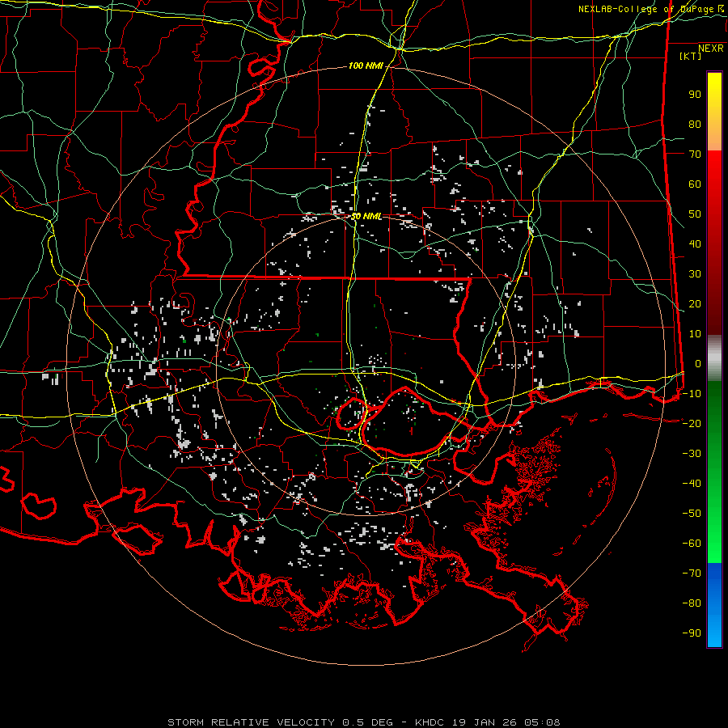Viewport: 728px width, 728px height.
Task: Click the 50 NMI range ring label
Action: point(366,216)
